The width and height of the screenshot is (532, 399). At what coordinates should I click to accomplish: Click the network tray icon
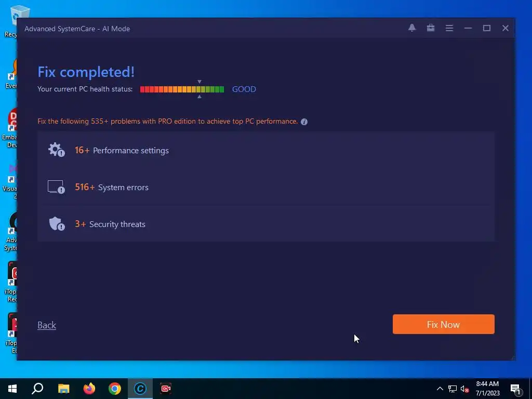[453, 389]
